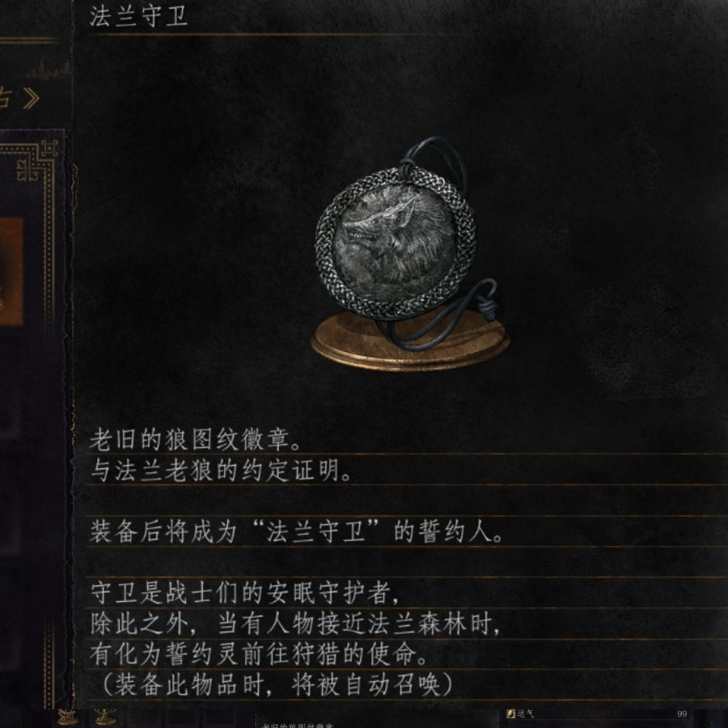Go right with the double chevron arrow
The width and height of the screenshot is (728, 728).
point(31,98)
